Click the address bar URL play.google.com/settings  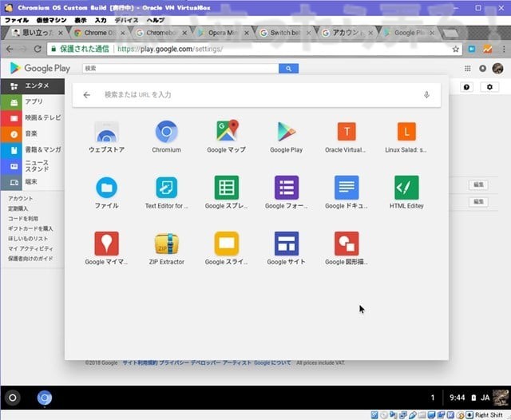[x=170, y=50]
